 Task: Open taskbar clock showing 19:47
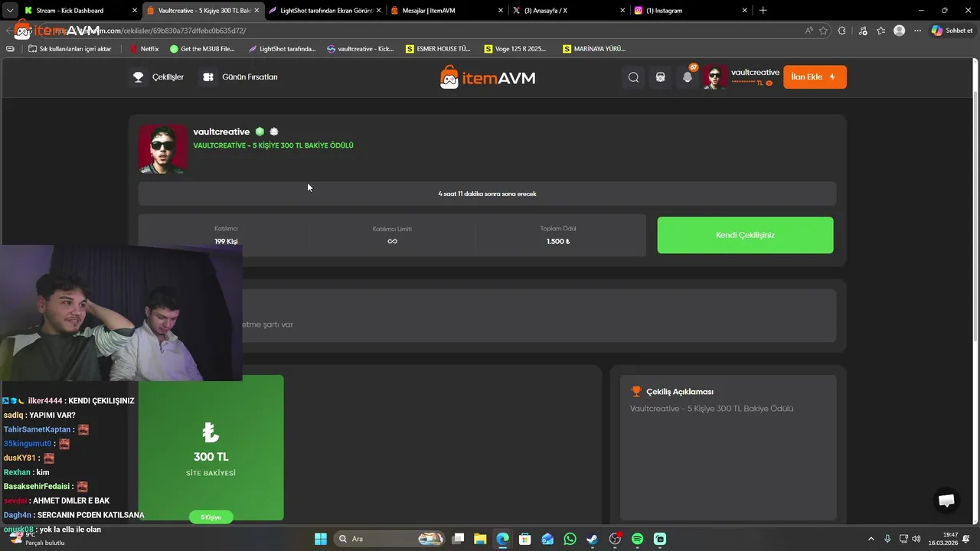tap(943, 539)
